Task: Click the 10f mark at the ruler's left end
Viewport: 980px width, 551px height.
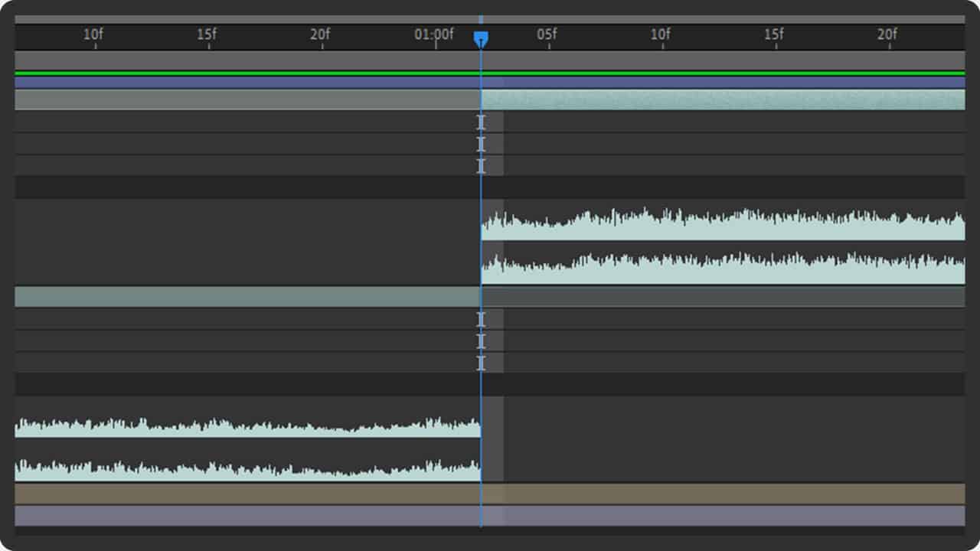Action: 93,35
